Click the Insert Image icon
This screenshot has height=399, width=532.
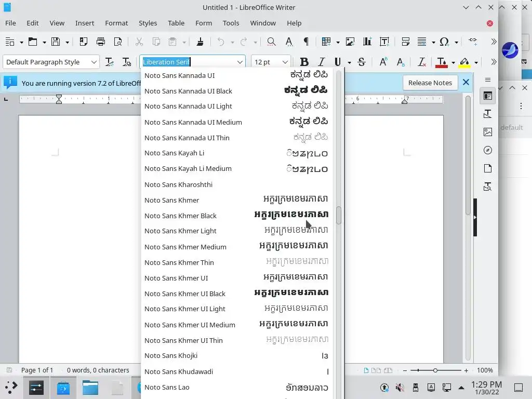(x=350, y=42)
